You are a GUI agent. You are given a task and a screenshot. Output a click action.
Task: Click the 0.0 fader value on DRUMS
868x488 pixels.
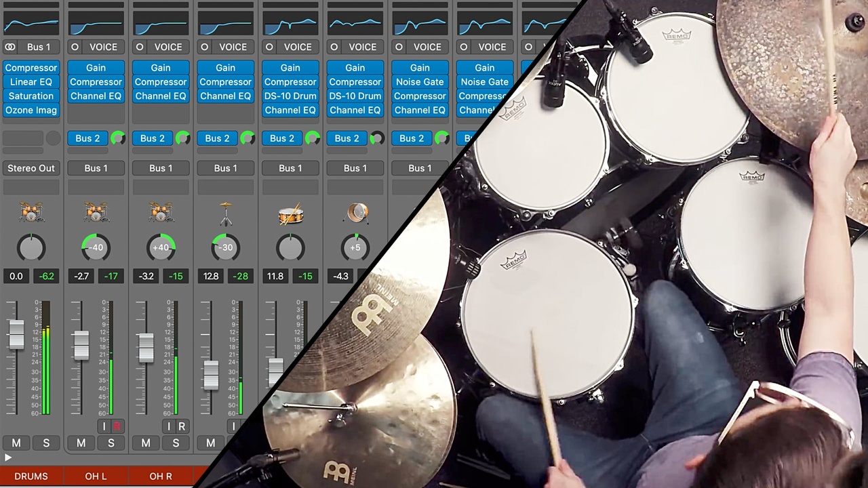click(16, 277)
